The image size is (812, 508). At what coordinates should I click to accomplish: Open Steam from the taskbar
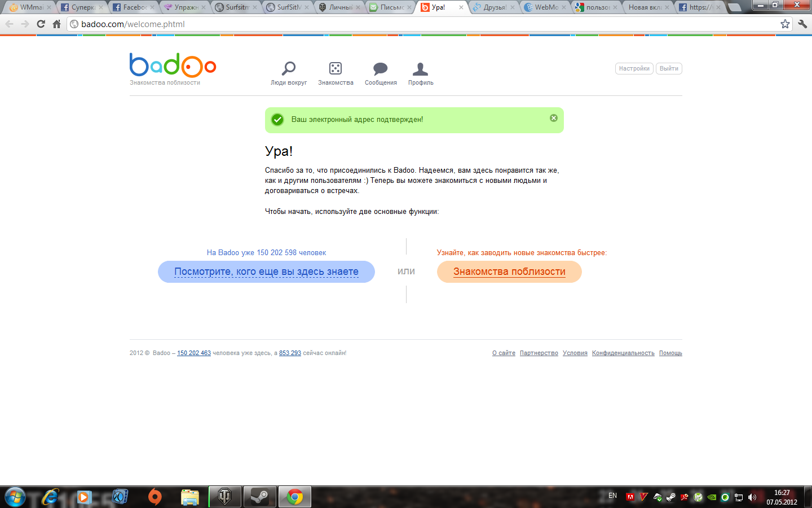(x=259, y=497)
